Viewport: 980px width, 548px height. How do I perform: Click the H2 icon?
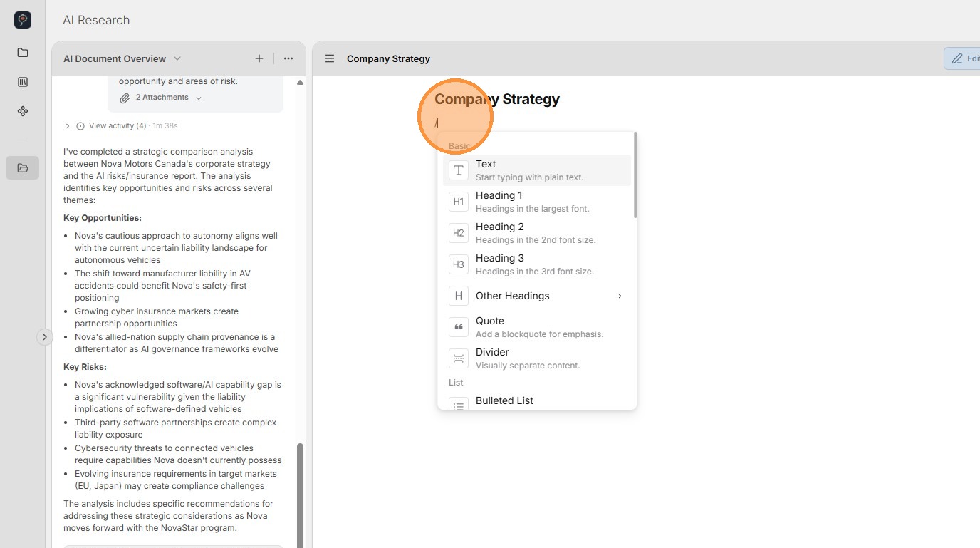tap(459, 233)
